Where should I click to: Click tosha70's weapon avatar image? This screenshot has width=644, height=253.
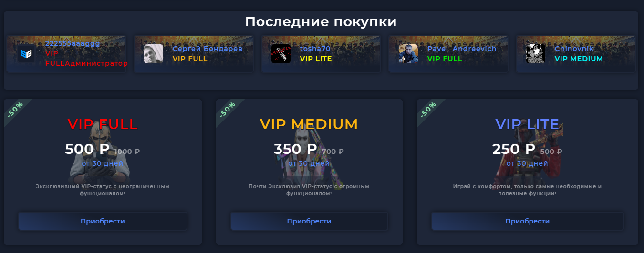pyautogui.click(x=281, y=54)
